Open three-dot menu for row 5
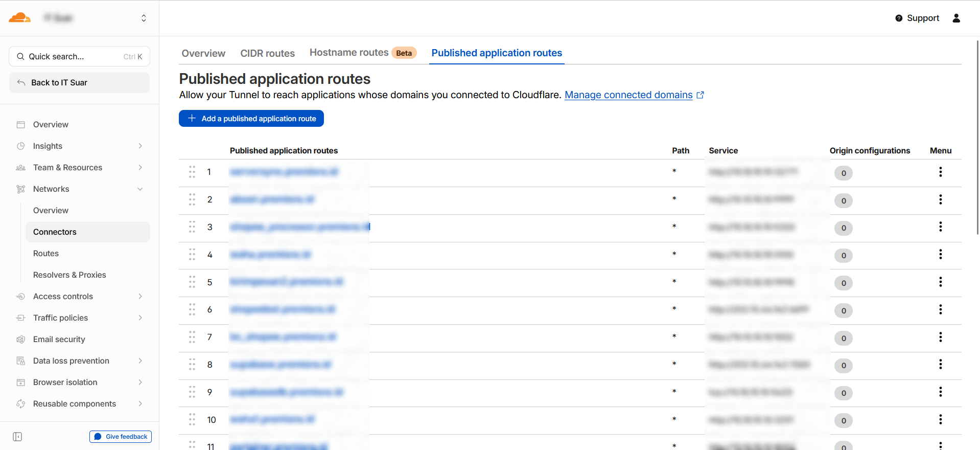Viewport: 980px width, 450px height. click(940, 282)
